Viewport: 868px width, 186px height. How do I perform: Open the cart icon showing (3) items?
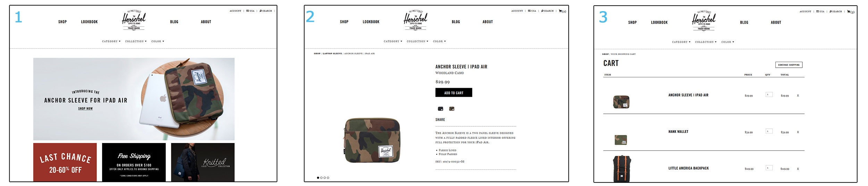click(851, 12)
